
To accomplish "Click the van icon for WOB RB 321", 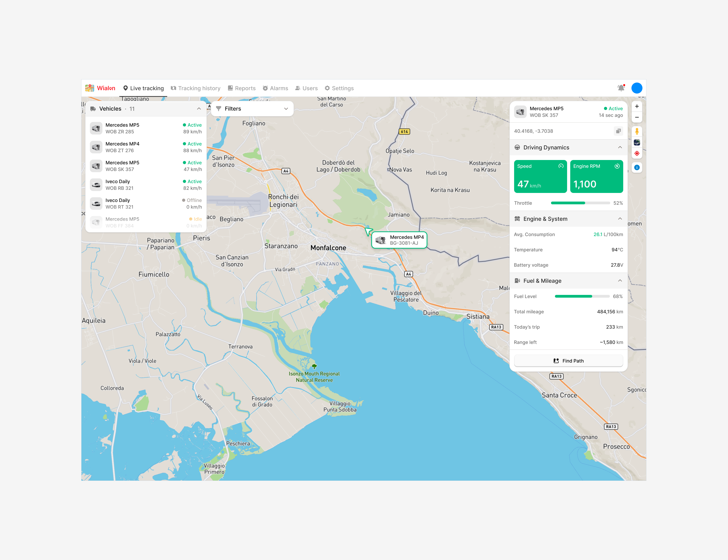I will point(96,185).
